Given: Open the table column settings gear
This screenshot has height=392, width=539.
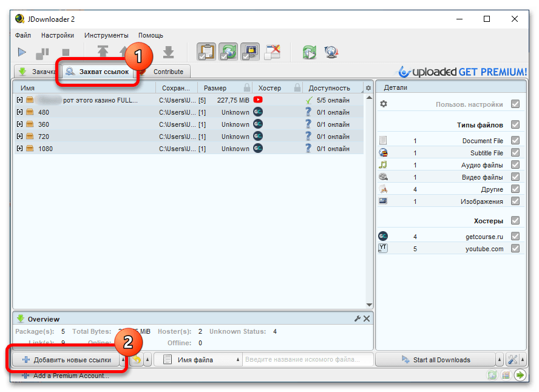Looking at the screenshot, I should 368,88.
